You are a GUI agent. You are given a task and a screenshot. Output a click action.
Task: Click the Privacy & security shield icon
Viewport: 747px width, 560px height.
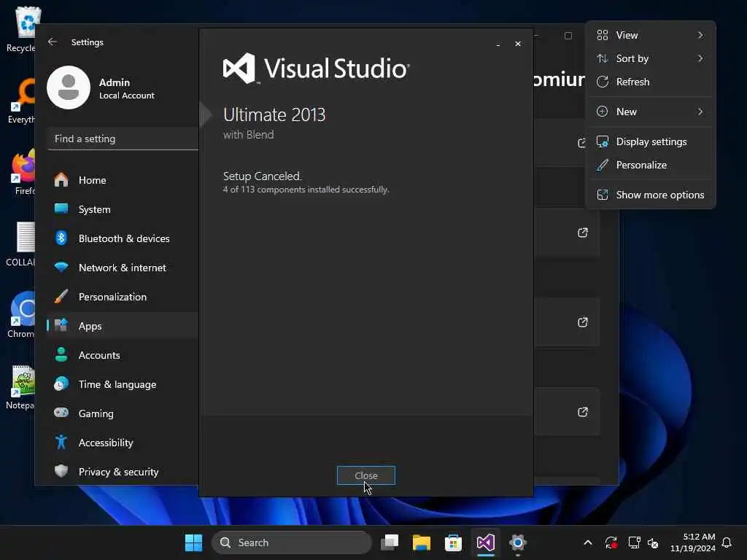point(61,471)
